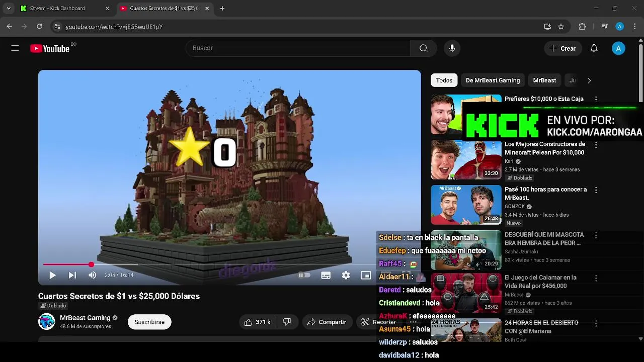Bookmark this page with the star

561,27
